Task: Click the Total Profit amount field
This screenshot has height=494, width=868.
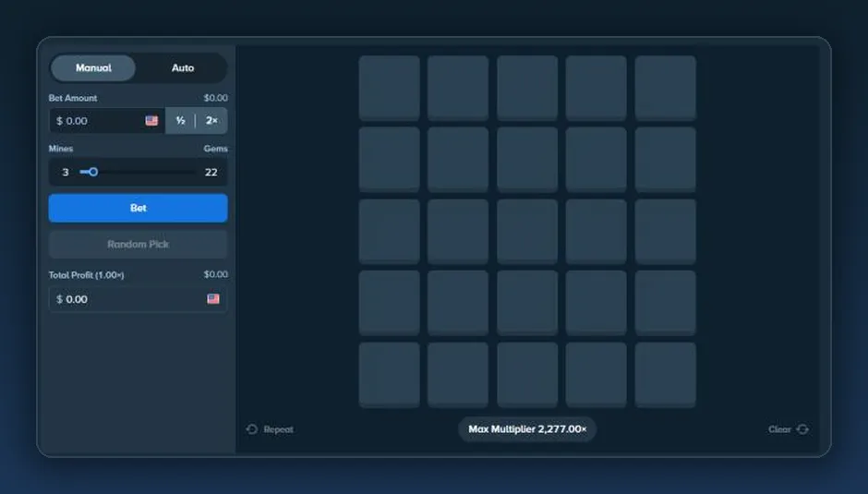Action: point(138,299)
